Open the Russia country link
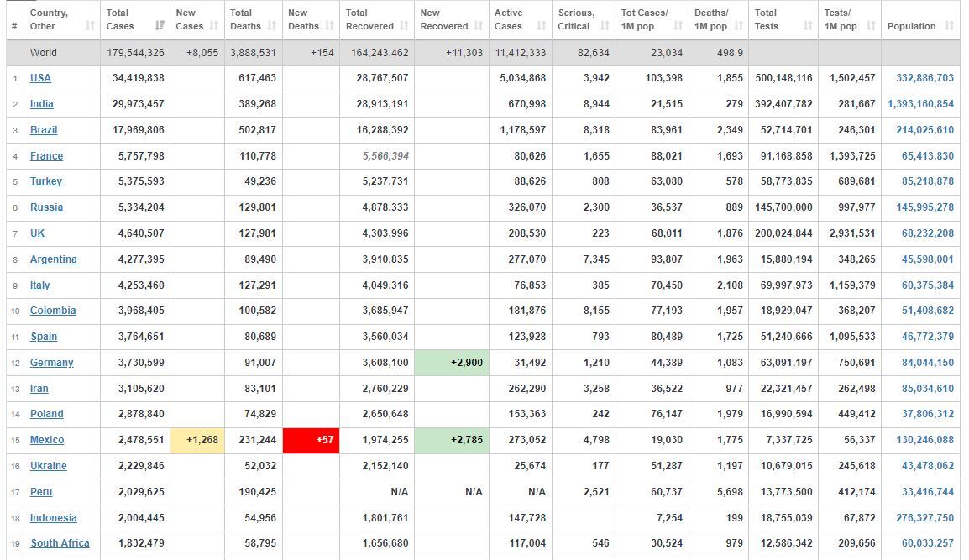 click(x=46, y=207)
